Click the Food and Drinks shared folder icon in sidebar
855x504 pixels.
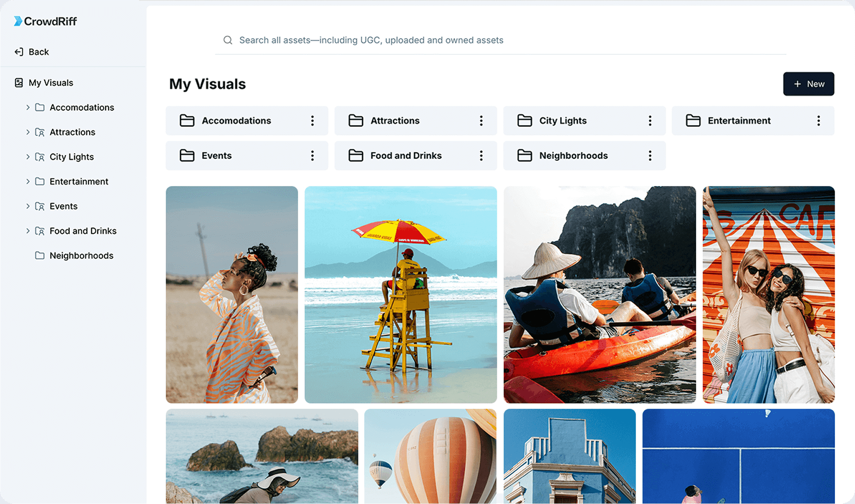(x=40, y=231)
